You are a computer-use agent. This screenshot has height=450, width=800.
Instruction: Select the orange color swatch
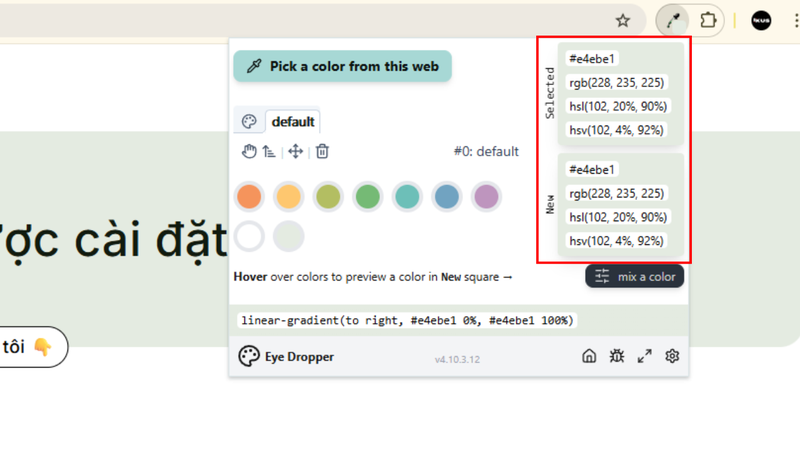click(249, 196)
